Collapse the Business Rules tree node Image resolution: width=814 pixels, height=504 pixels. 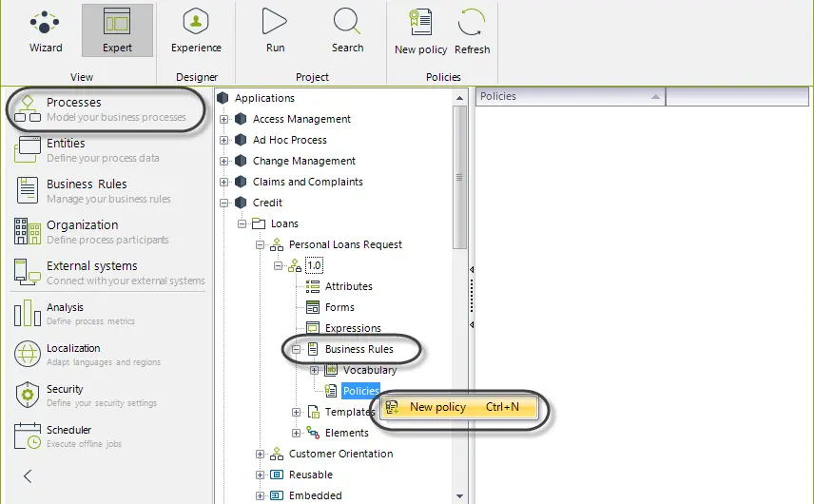[296, 349]
